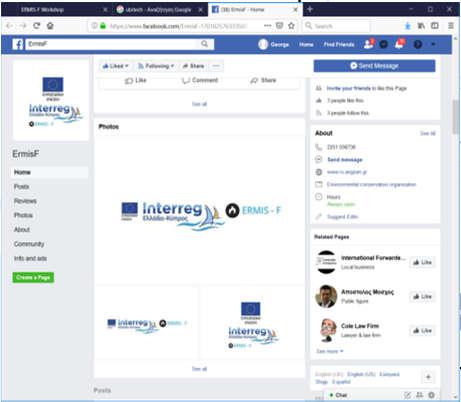Screen dimensions: 461x402
Task: Click the search magnifier in Facebook bar
Action: click(205, 44)
